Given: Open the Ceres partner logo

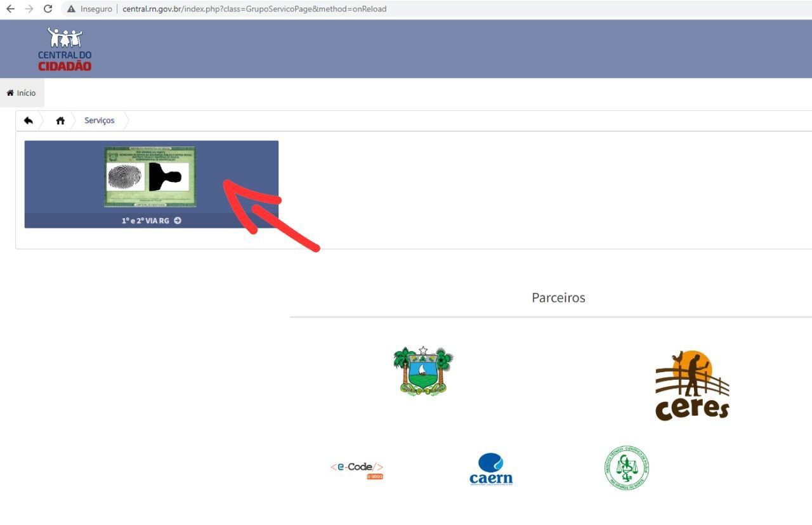Looking at the screenshot, I should pyautogui.click(x=691, y=385).
